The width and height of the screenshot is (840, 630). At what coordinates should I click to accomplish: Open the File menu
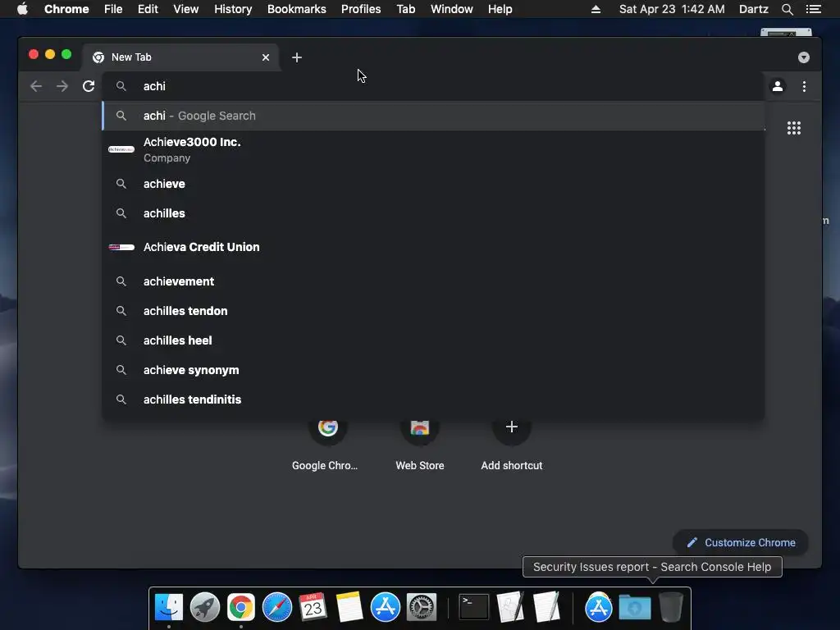pos(113,9)
